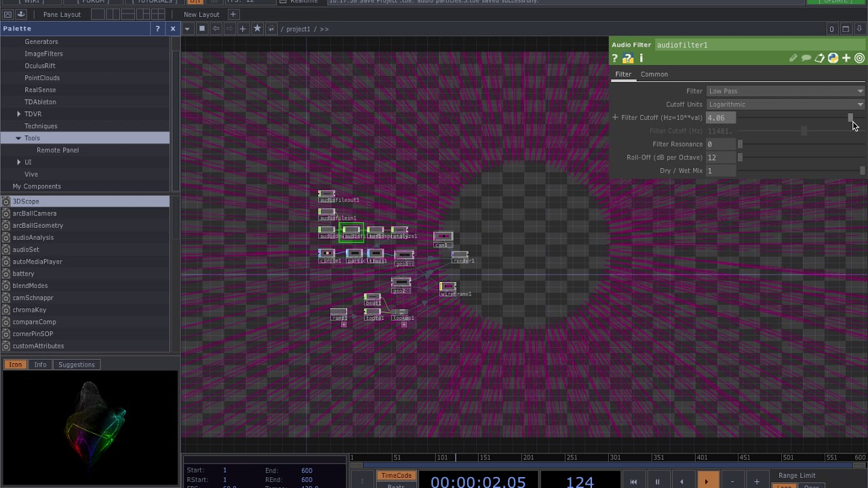Maximize network pane icon at top right

tap(846, 28)
